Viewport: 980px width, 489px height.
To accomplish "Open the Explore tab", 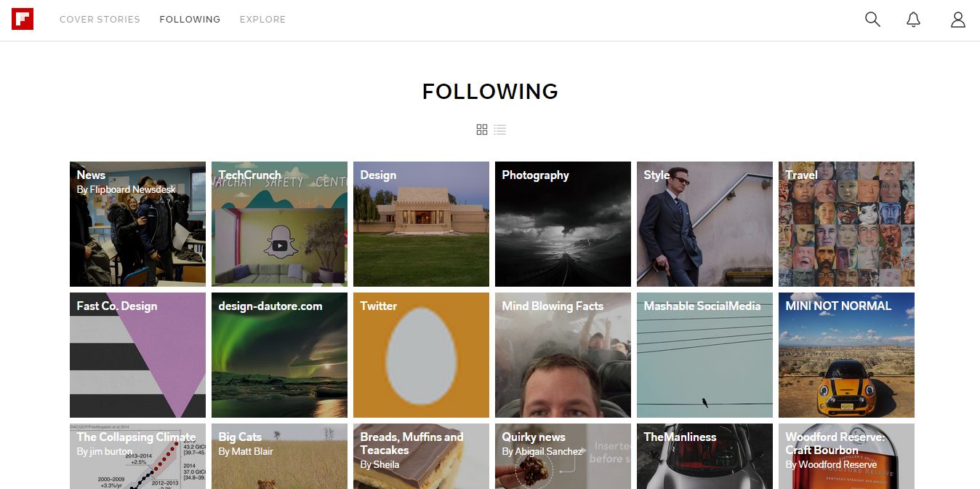I will pos(262,20).
